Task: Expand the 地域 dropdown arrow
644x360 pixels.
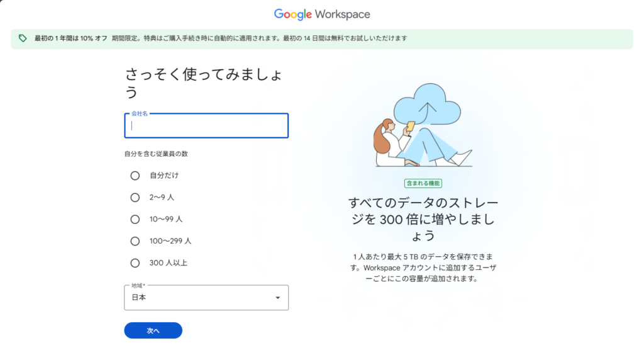Action: point(277,298)
